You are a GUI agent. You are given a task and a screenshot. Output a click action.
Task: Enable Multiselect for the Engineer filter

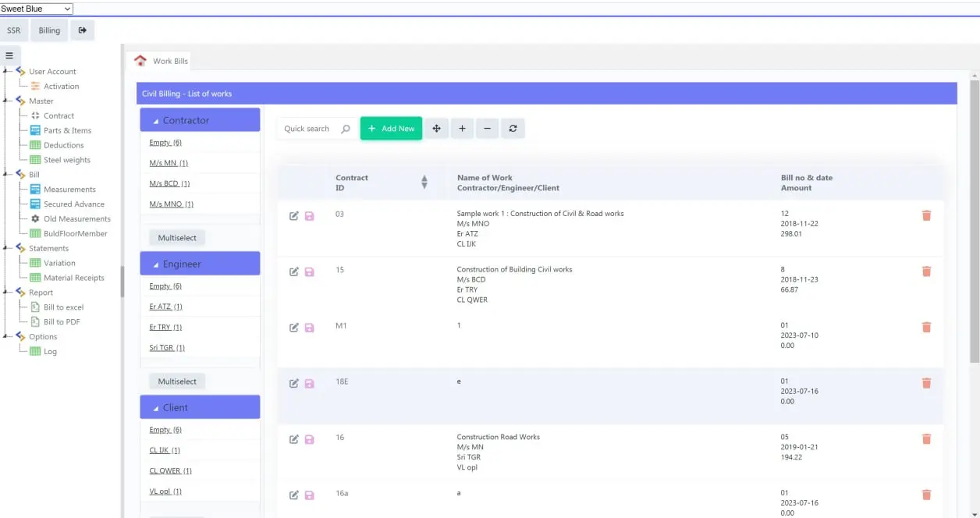point(176,381)
